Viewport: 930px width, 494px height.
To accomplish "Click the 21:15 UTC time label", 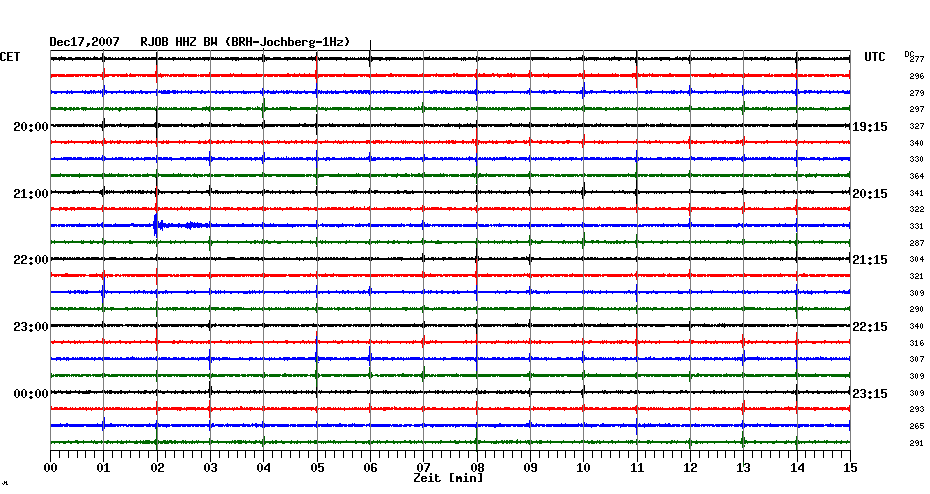I will point(870,260).
